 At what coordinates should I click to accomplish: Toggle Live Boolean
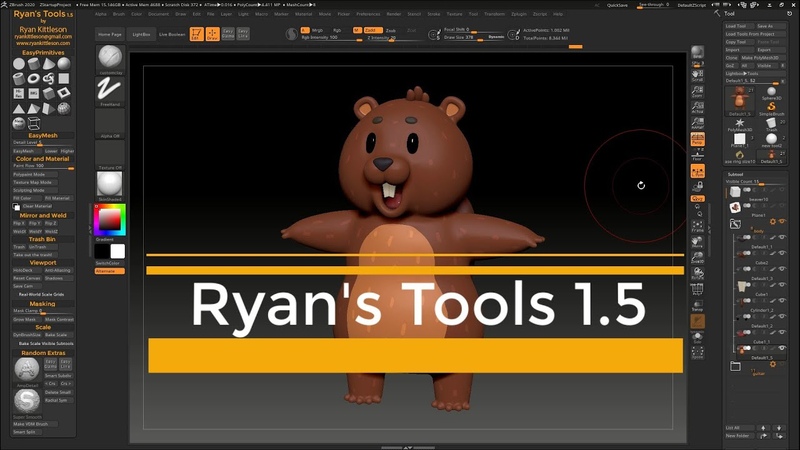coord(172,35)
